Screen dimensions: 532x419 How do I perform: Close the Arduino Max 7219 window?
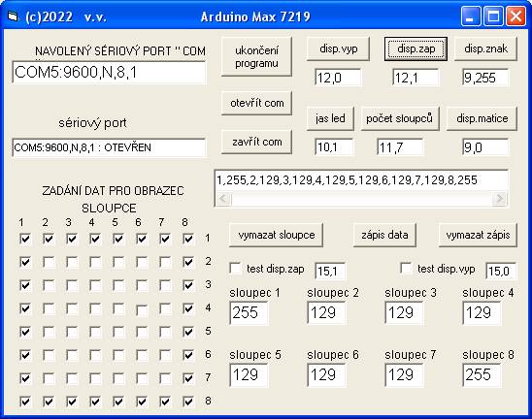(516, 16)
